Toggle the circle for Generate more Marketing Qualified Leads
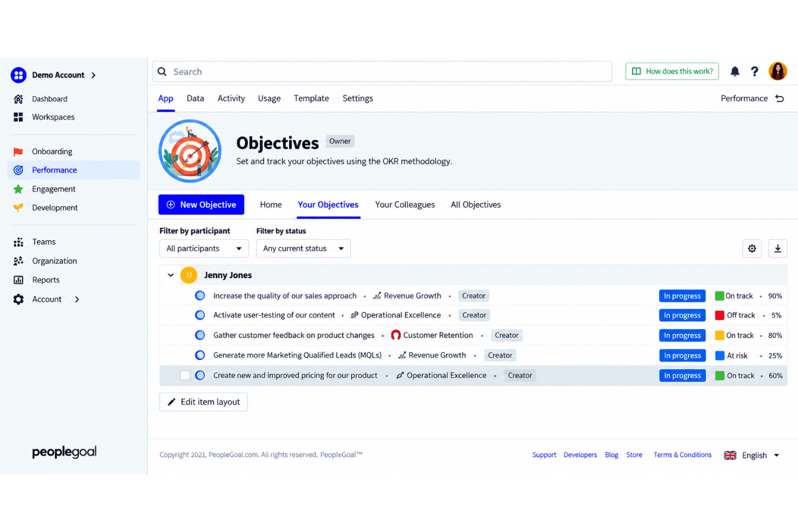The height and width of the screenshot is (532, 798). 200,355
